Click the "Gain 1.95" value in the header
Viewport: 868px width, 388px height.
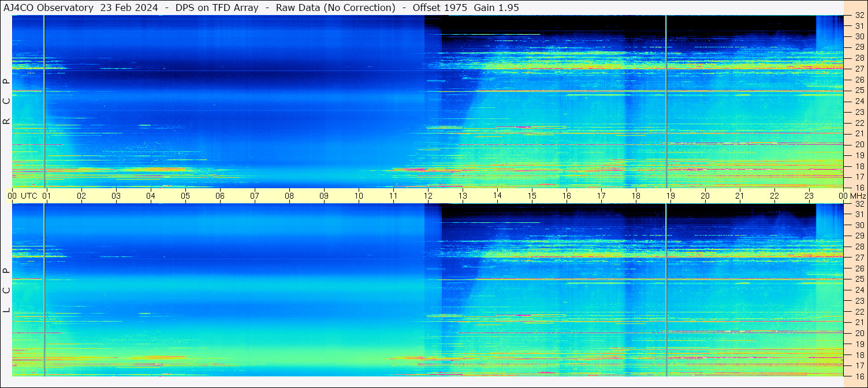[x=497, y=8]
